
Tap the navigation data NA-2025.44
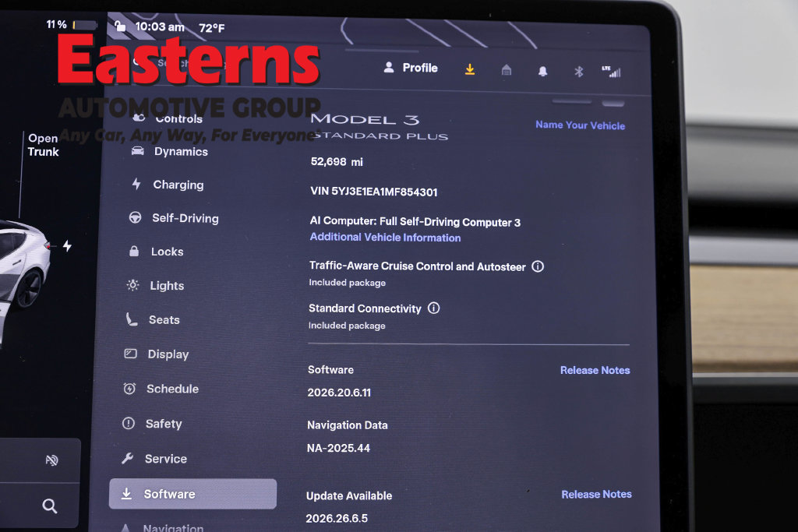[338, 448]
